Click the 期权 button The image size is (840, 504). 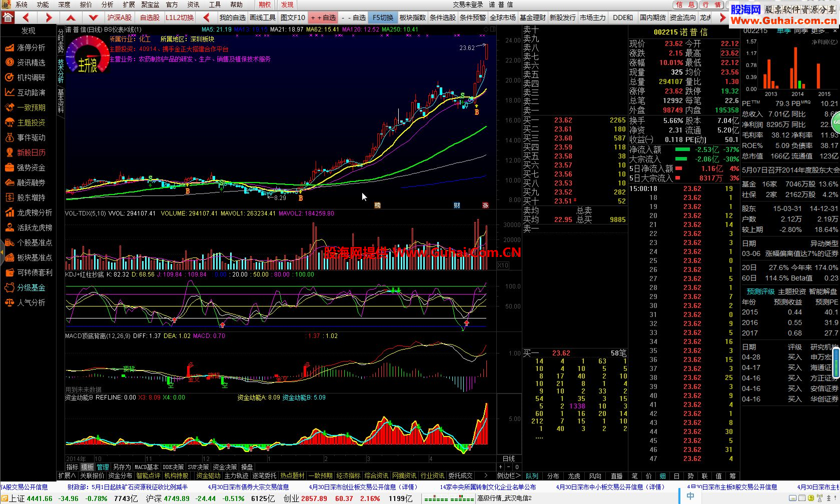coord(265,4)
